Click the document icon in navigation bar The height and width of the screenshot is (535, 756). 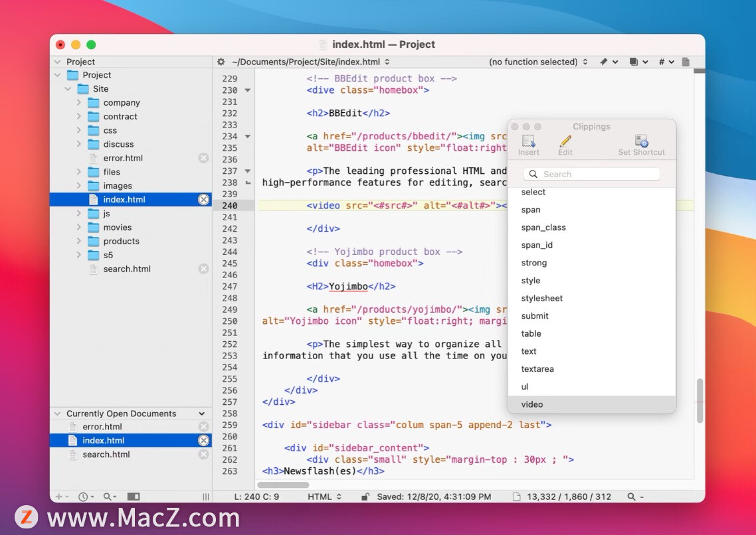pyautogui.click(x=686, y=62)
